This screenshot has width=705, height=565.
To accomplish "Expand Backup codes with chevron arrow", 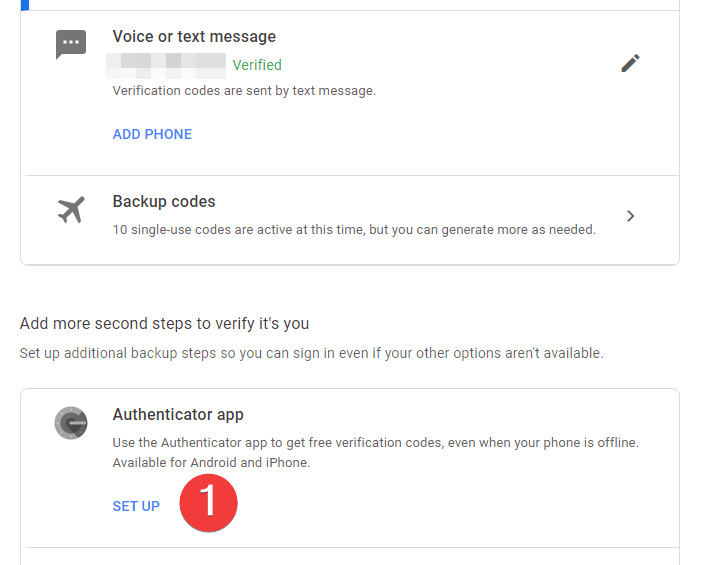I will click(630, 216).
